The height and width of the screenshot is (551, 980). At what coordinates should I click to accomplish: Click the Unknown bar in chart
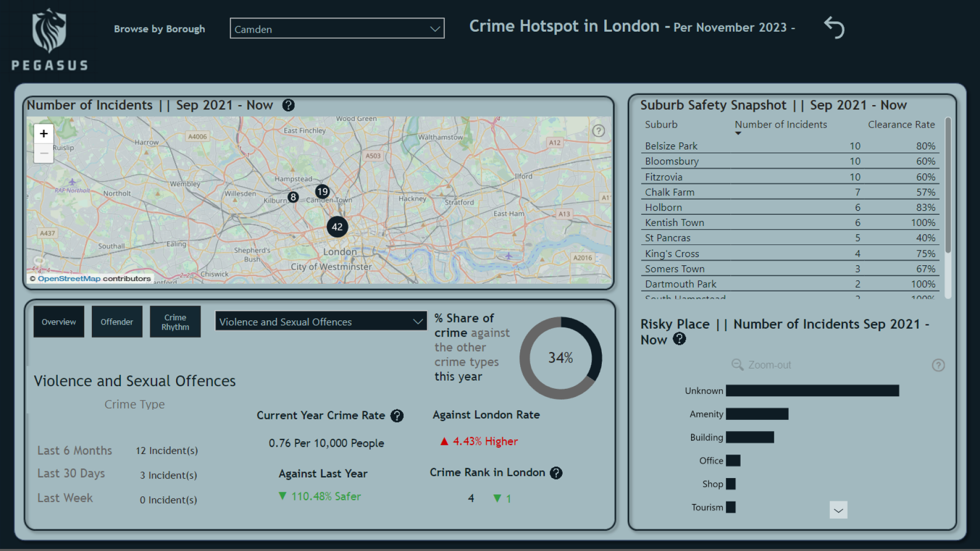coord(813,391)
